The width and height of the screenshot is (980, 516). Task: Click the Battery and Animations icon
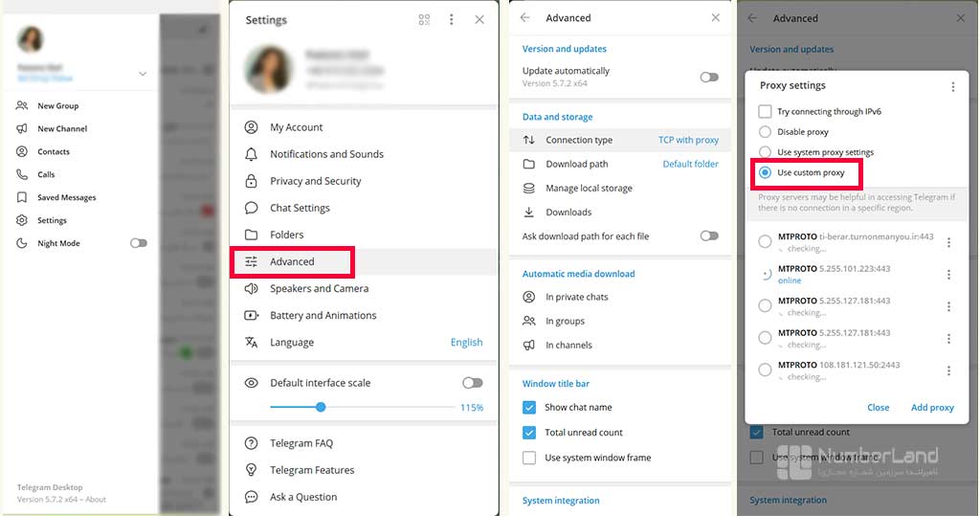[x=252, y=316]
